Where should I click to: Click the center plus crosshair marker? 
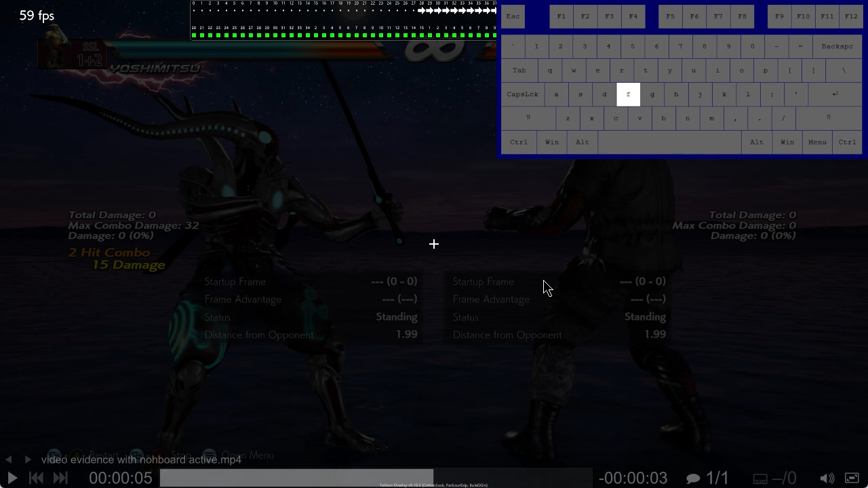[x=434, y=244]
